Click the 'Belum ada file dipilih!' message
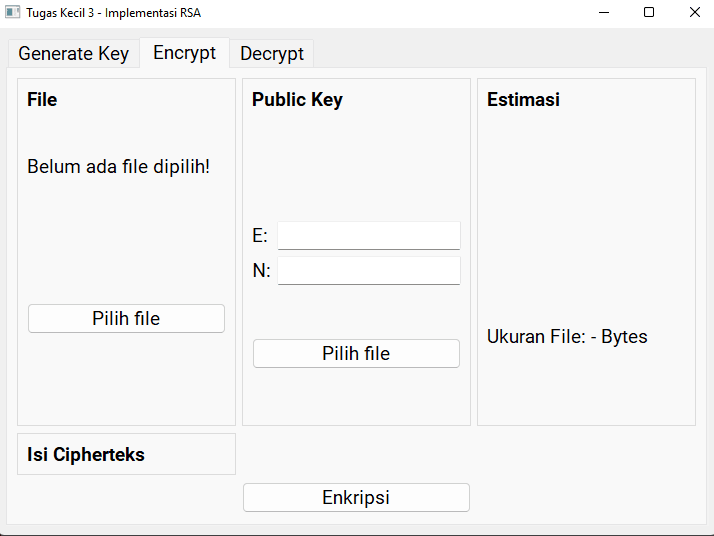 tap(119, 166)
